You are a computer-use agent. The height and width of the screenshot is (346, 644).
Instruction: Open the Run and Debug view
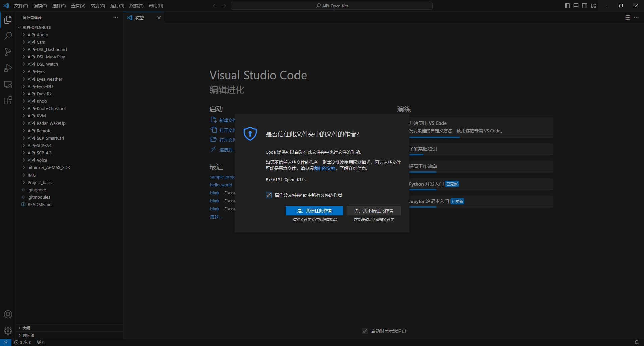point(8,68)
